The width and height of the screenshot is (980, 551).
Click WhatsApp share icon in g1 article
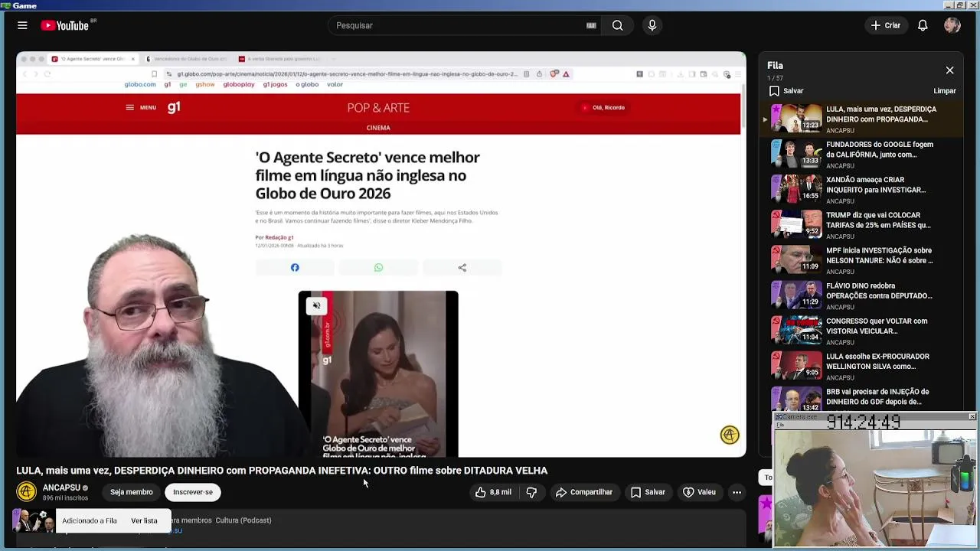[378, 267]
